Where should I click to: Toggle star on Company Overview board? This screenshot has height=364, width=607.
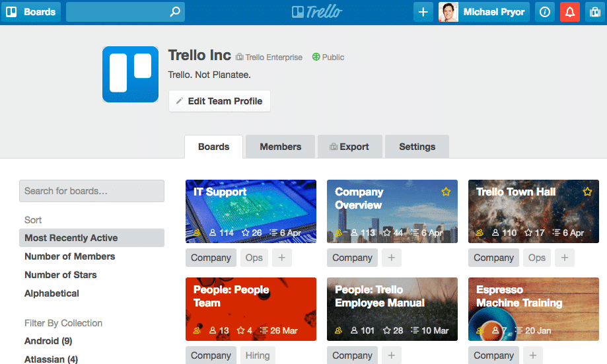(x=446, y=192)
